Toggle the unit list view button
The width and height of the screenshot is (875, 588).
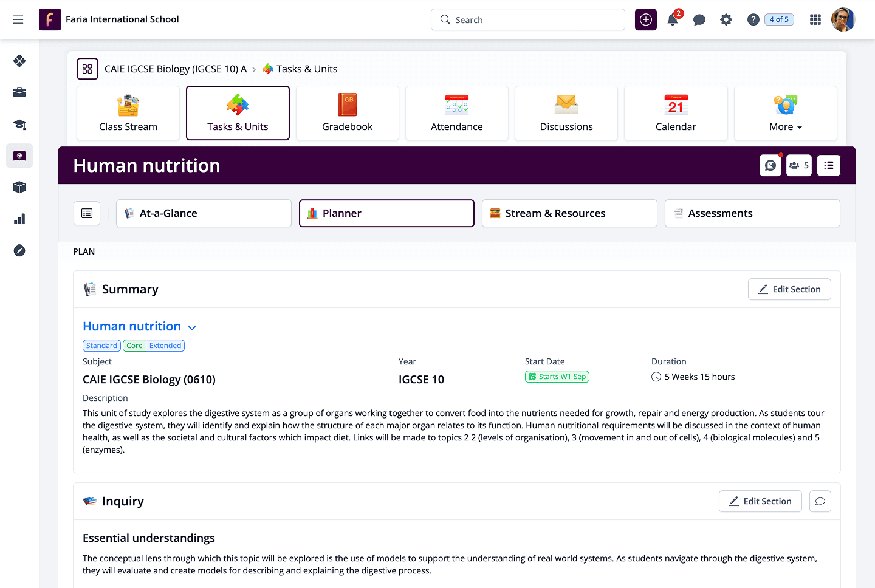click(x=829, y=165)
